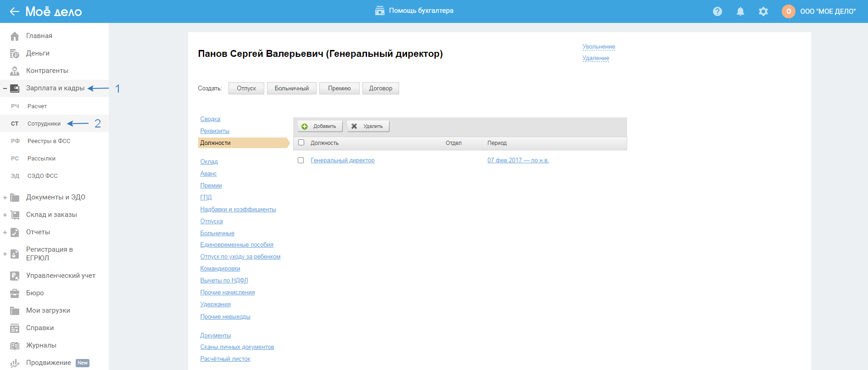Open the settings gear icon
Screen dimensions: 868x370
tap(763, 11)
